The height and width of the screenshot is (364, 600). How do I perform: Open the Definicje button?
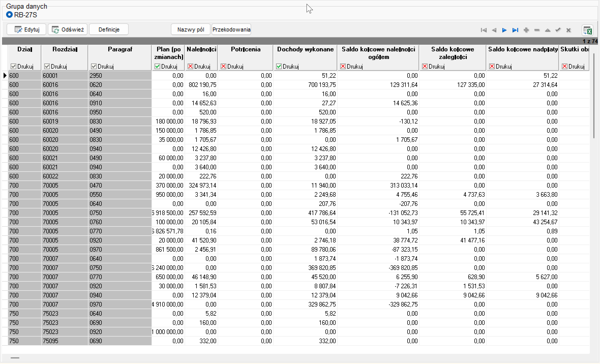(x=109, y=29)
